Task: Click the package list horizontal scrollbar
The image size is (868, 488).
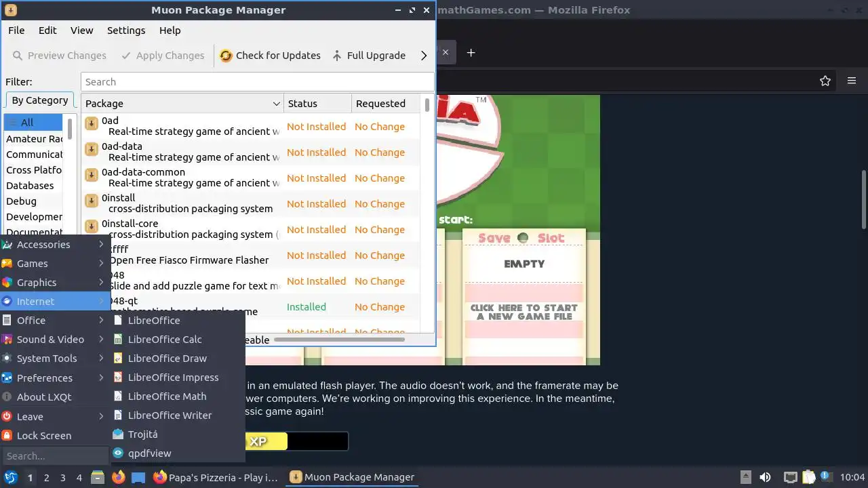Action: [x=339, y=339]
